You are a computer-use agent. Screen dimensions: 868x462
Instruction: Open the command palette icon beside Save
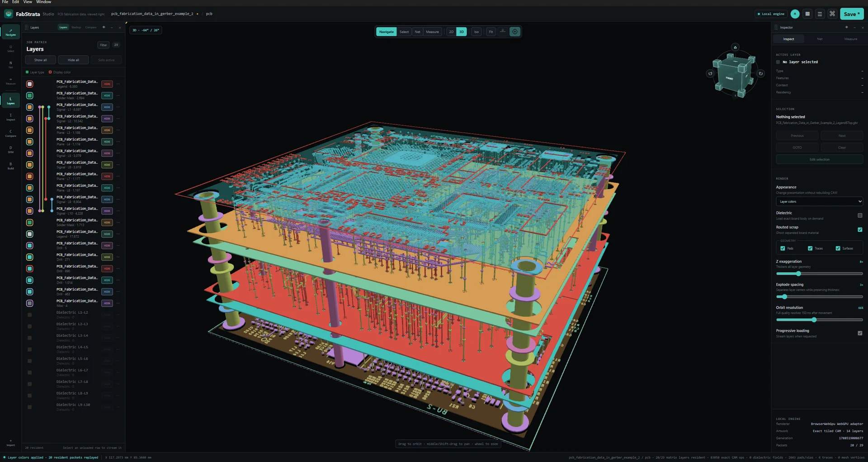click(832, 14)
